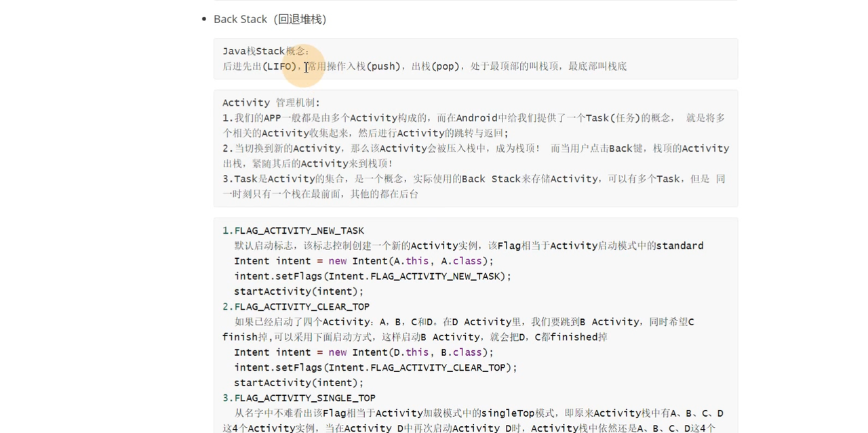The height and width of the screenshot is (433, 868).
Task: Select the bullet marker beside Back Stack
Action: click(203, 19)
